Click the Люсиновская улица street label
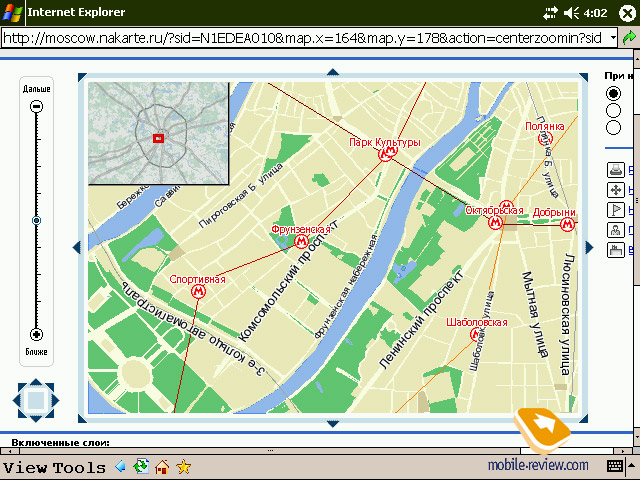The image size is (640, 480). tap(567, 314)
